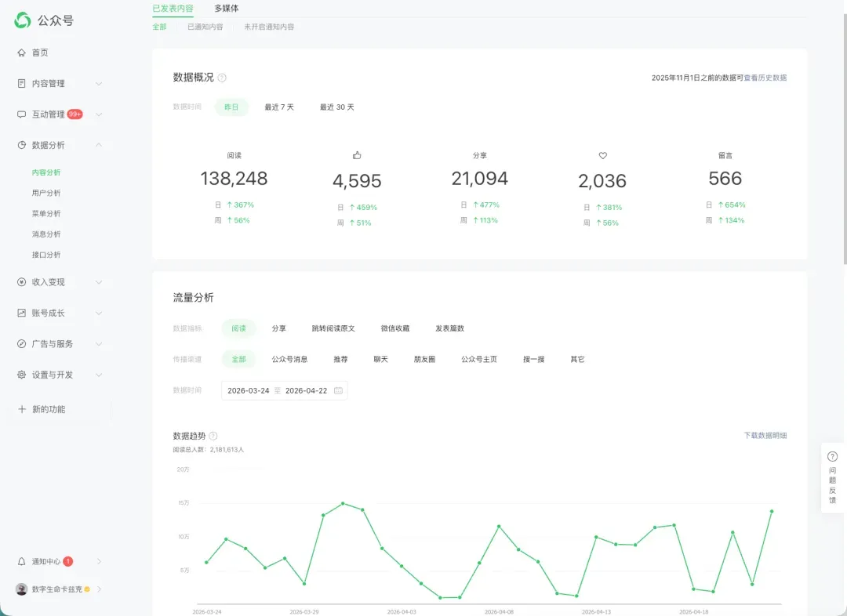Collapse 数据分析 sidebar section
The width and height of the screenshot is (847, 616).
click(99, 145)
